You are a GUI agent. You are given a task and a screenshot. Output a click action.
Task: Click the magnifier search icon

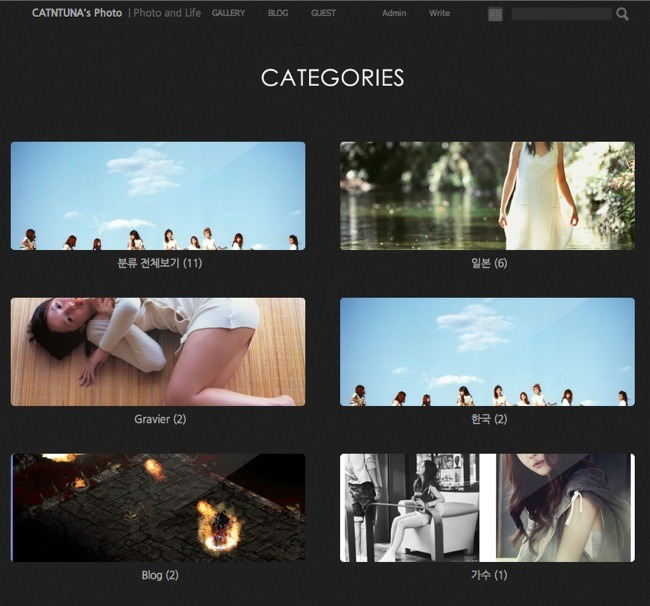pos(622,15)
